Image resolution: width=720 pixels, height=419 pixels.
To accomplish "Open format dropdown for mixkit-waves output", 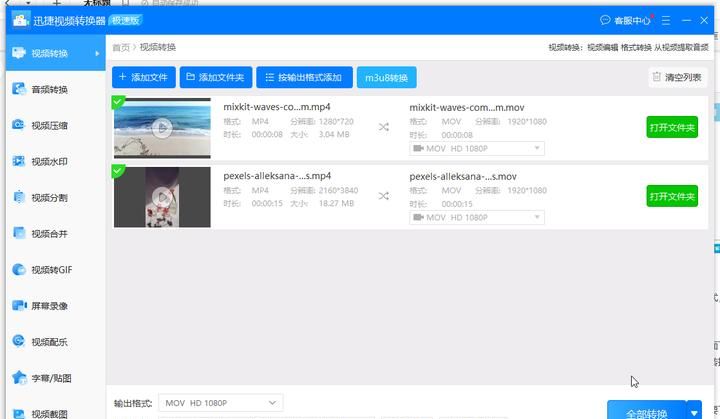I will [x=477, y=148].
